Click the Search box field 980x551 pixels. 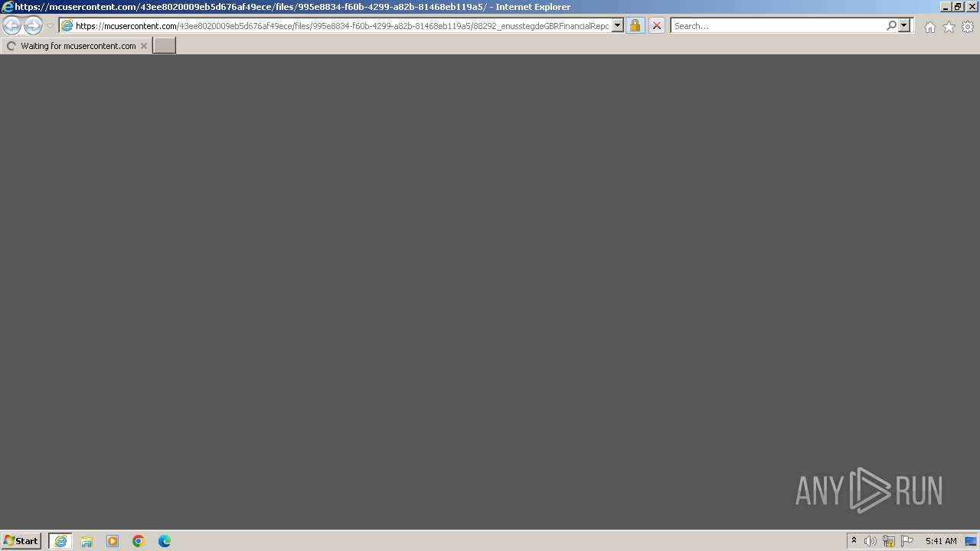click(x=778, y=26)
